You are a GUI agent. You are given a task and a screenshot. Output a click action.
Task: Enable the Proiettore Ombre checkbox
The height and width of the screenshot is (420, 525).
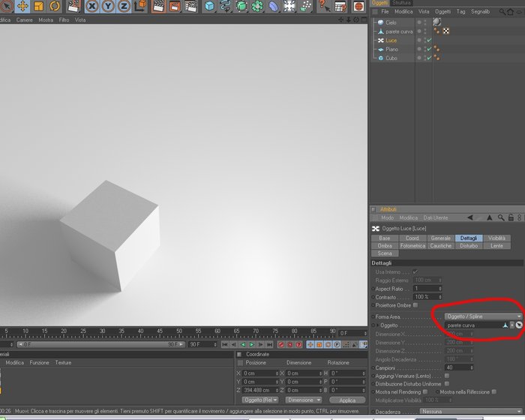(415, 305)
